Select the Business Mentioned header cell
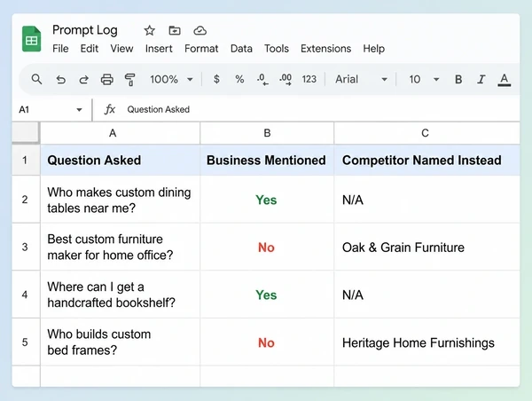Screen dimensions: 532x401 tap(267, 160)
